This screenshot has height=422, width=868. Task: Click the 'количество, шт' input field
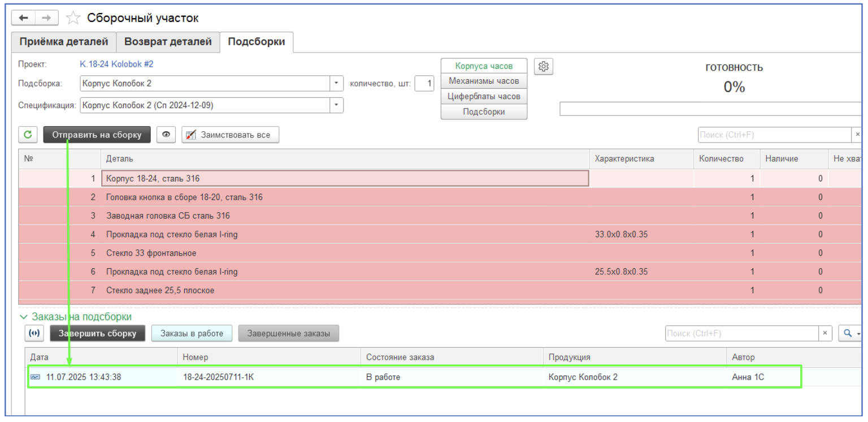[424, 84]
